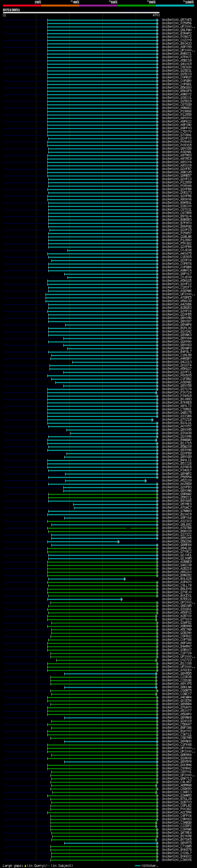Click the UniRef100_Q5TME3 label
Viewport: 197px width, 868px height.
pos(177,504)
